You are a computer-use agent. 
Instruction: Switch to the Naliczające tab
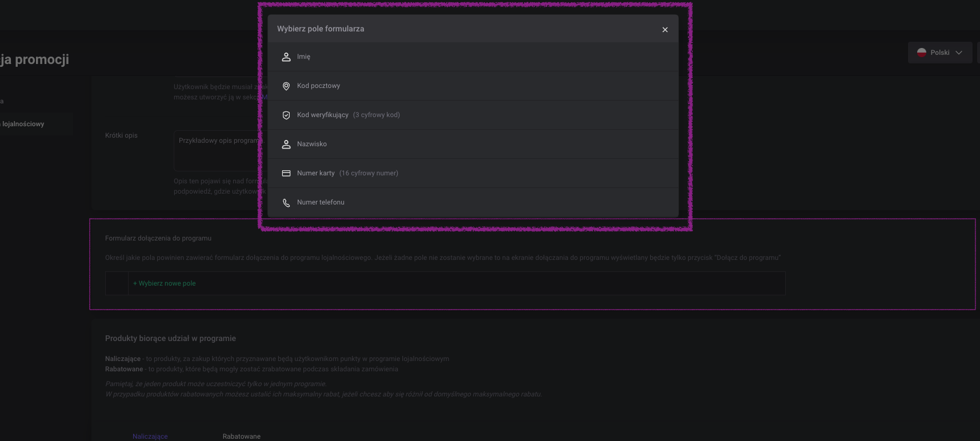(x=150, y=436)
